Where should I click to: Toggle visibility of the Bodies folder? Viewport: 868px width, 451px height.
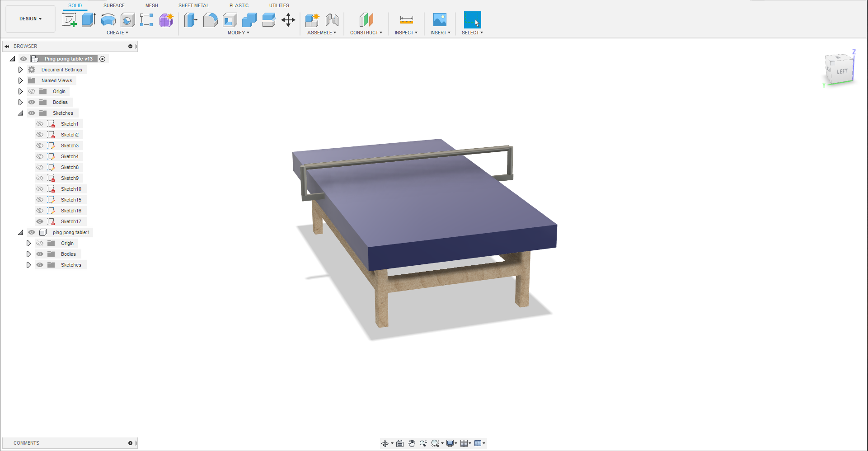pos(32,102)
